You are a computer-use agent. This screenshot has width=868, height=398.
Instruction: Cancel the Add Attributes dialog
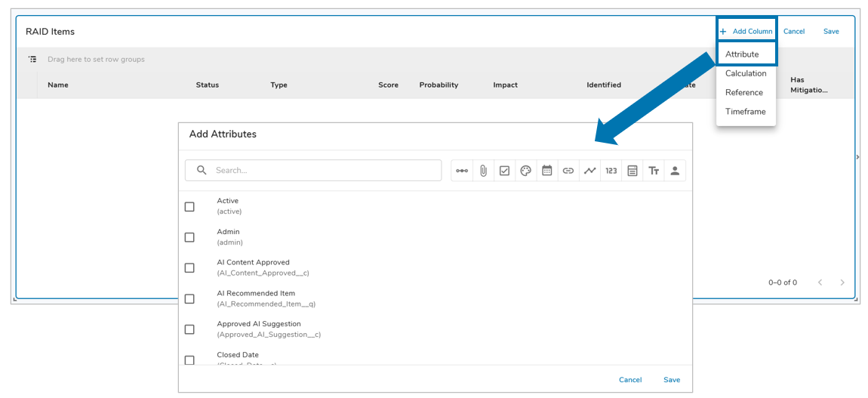pos(630,380)
